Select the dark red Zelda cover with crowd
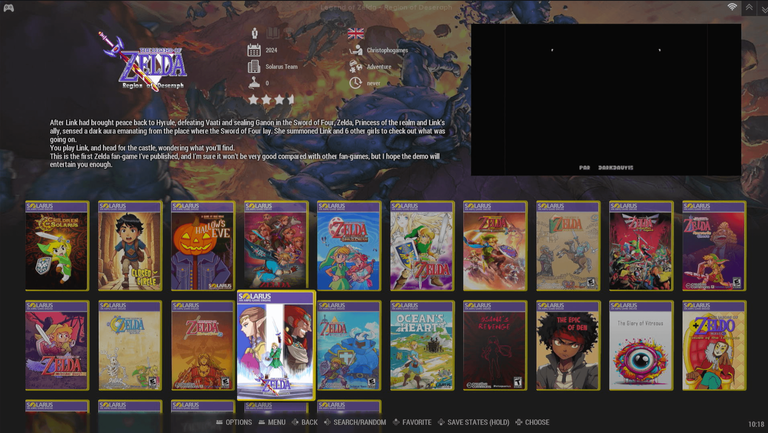Image resolution: width=768 pixels, height=433 pixels. 641,246
